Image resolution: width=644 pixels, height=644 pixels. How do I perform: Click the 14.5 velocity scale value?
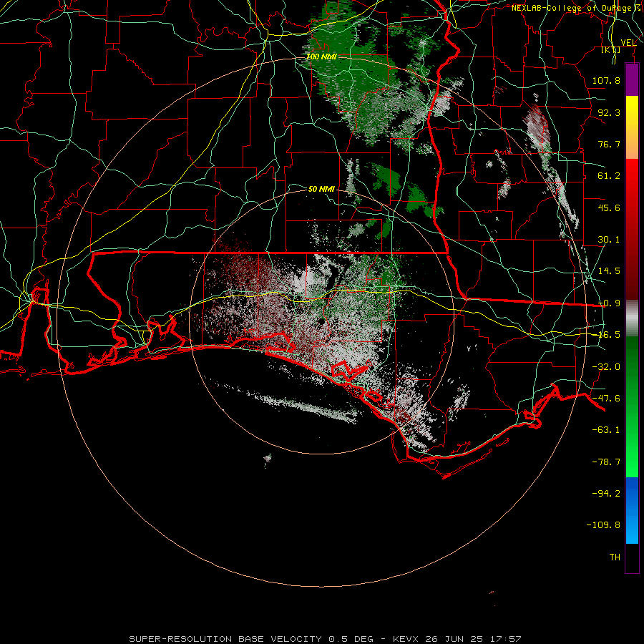pyautogui.click(x=609, y=271)
